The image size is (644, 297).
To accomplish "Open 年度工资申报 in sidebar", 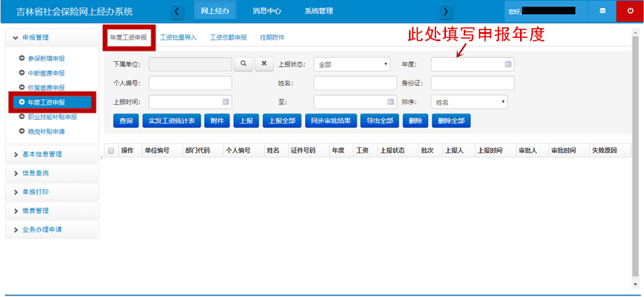I will coord(52,102).
